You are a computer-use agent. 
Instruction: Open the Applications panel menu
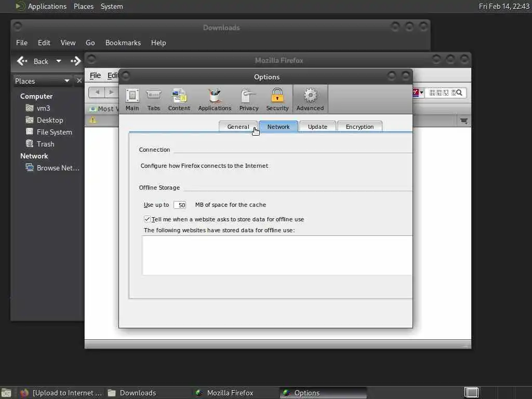[x=47, y=6]
